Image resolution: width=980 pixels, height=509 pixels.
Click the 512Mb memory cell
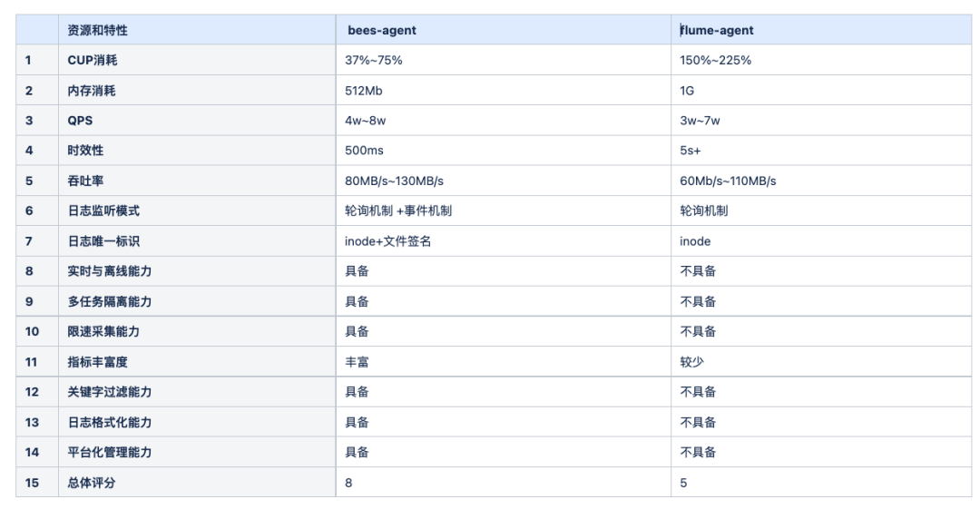tap(367, 91)
